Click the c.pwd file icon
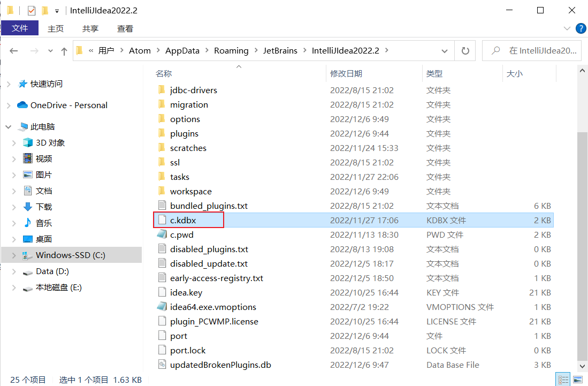 click(x=162, y=234)
